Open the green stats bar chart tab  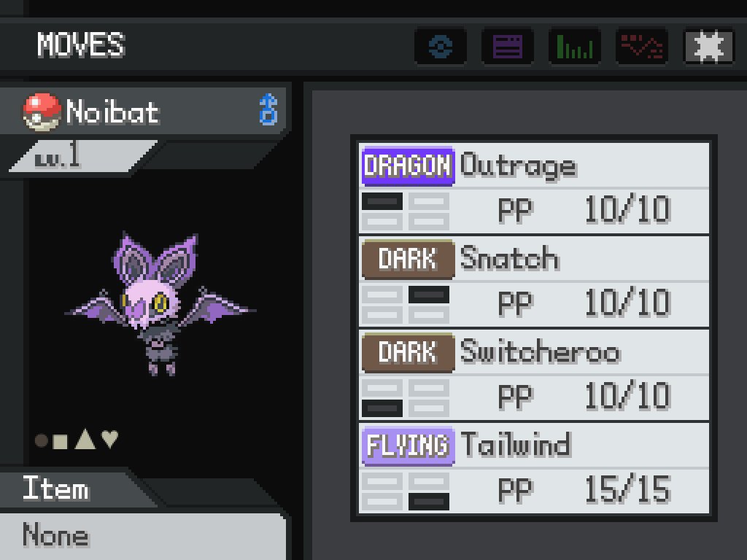click(x=575, y=47)
